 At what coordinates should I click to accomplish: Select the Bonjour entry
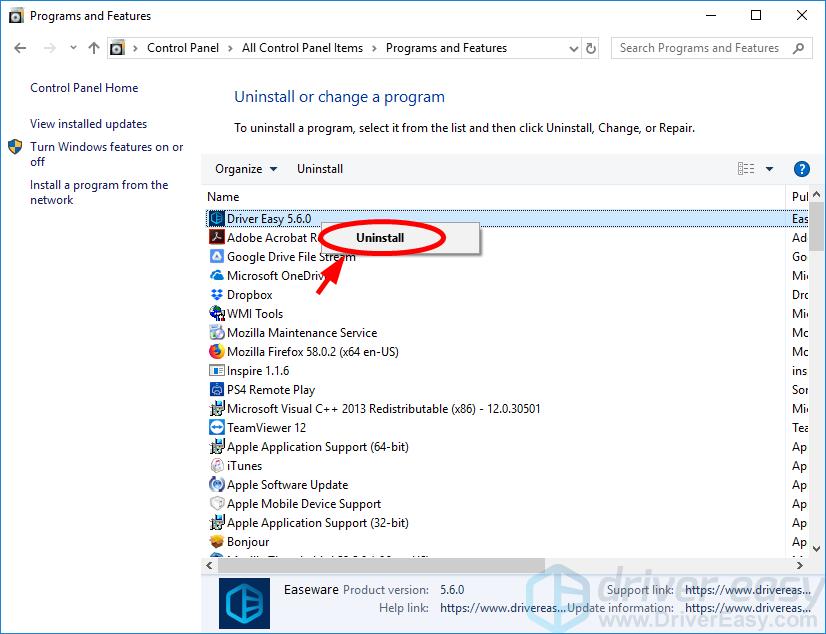pyautogui.click(x=248, y=542)
